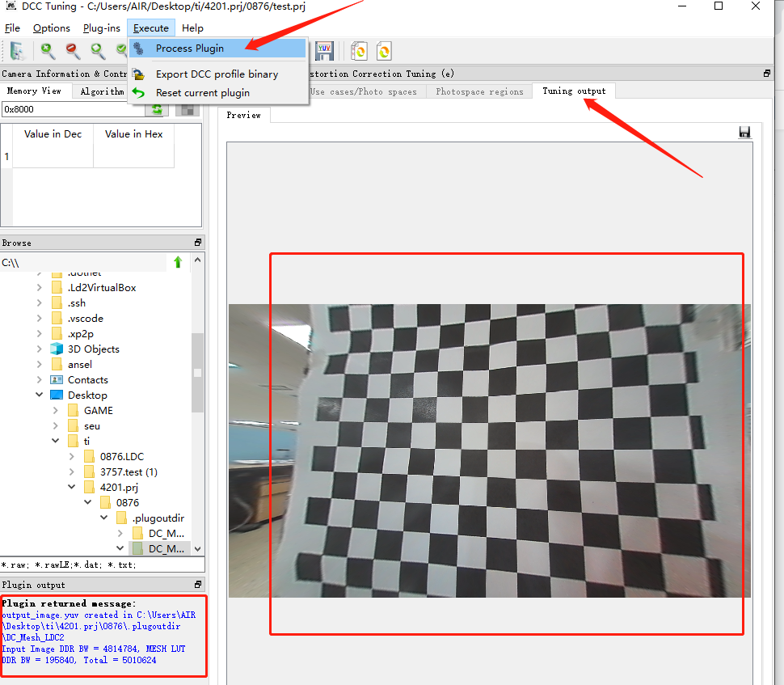784x685 pixels.
Task: Click the first toolbar icon showing a document
Action: (17, 50)
